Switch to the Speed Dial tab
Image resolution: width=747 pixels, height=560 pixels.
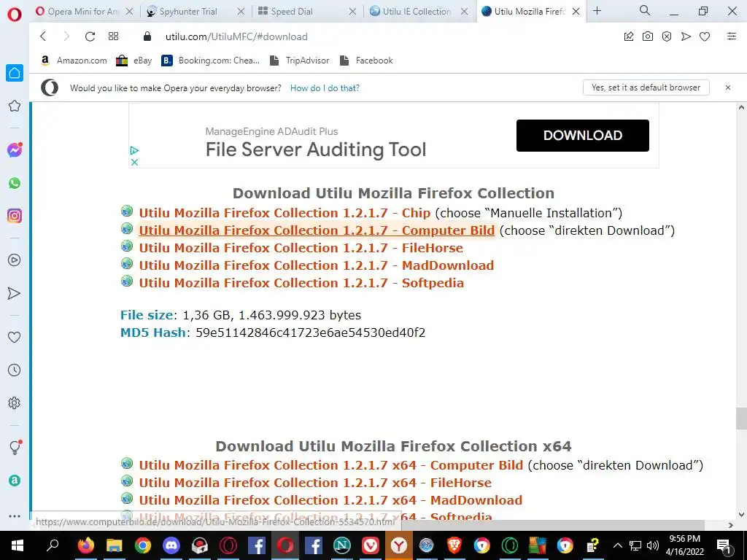(x=292, y=12)
